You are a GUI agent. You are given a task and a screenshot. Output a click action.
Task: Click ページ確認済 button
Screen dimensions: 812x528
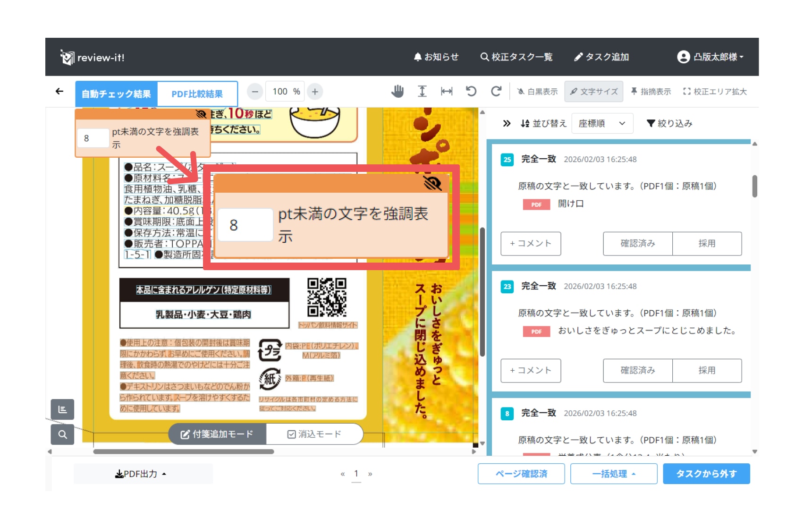pyautogui.click(x=521, y=474)
